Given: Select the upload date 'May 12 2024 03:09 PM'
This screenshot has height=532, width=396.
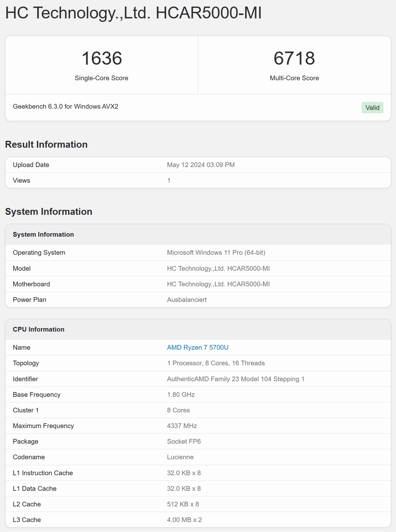Looking at the screenshot, I should coord(201,165).
